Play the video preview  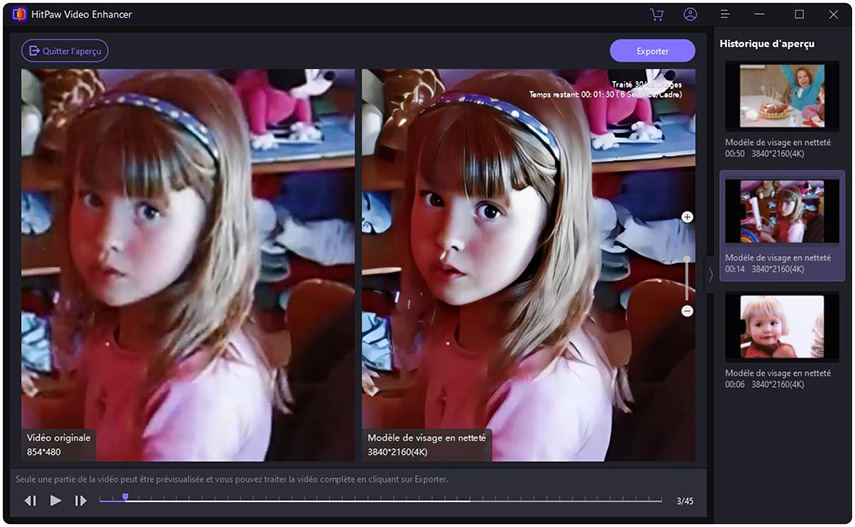coord(56,500)
